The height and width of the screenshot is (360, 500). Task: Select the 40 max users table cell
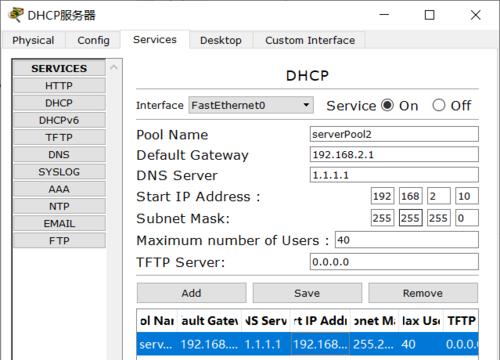click(x=421, y=344)
